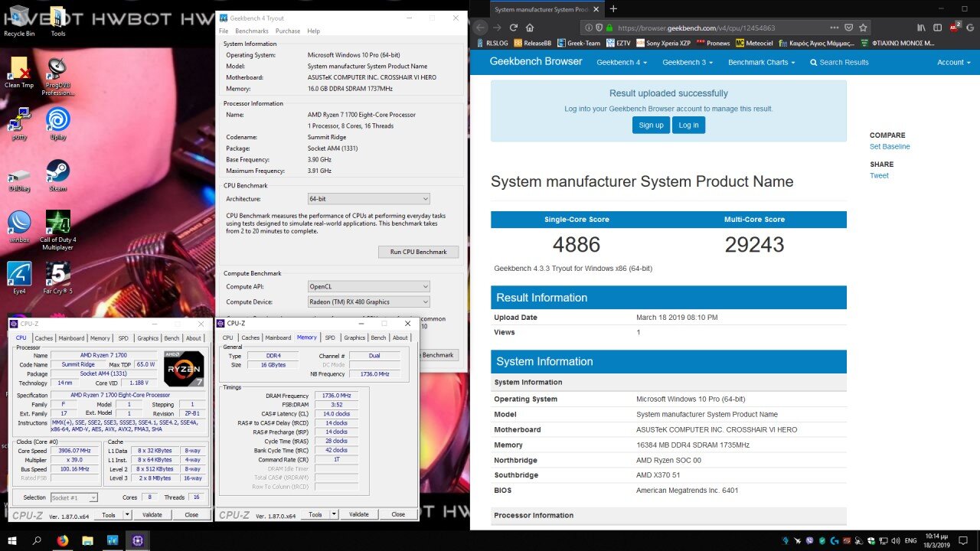The width and height of the screenshot is (980, 551).
Task: Expand Geekbench 4 navbar dropdown
Action: tap(622, 63)
